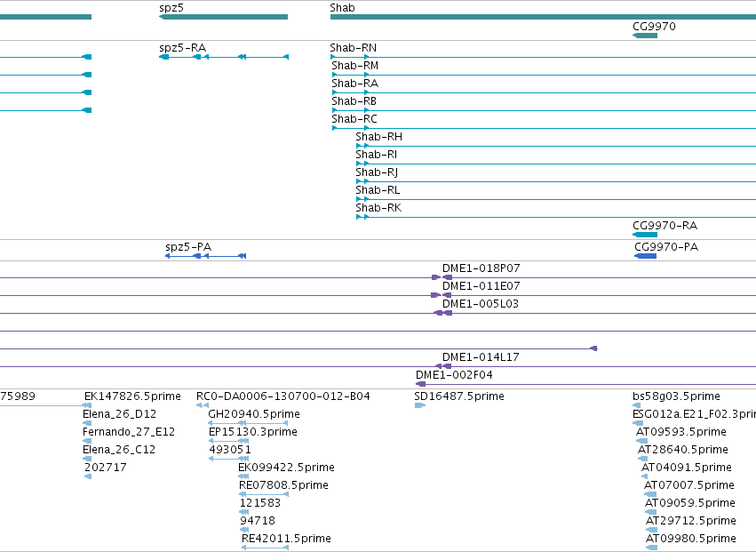Click the CG9970 gene label
756x552 pixels.
pos(654,27)
